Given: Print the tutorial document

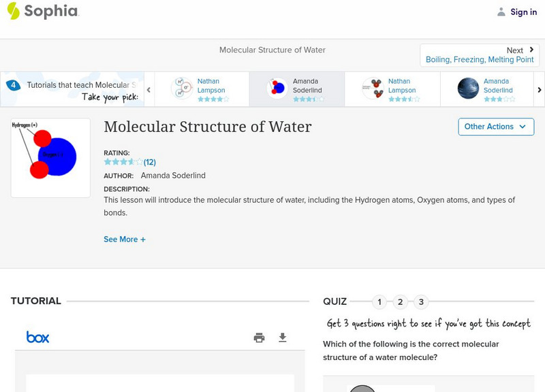Looking at the screenshot, I should [x=259, y=338].
